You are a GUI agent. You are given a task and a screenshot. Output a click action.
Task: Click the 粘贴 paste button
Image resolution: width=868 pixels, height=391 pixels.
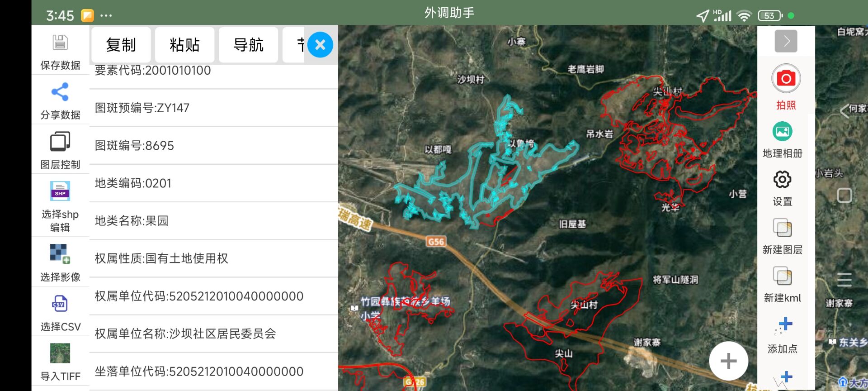click(184, 45)
